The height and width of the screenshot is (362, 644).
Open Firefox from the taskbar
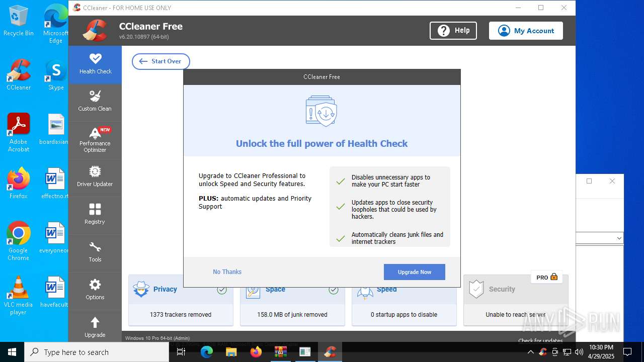click(x=256, y=352)
